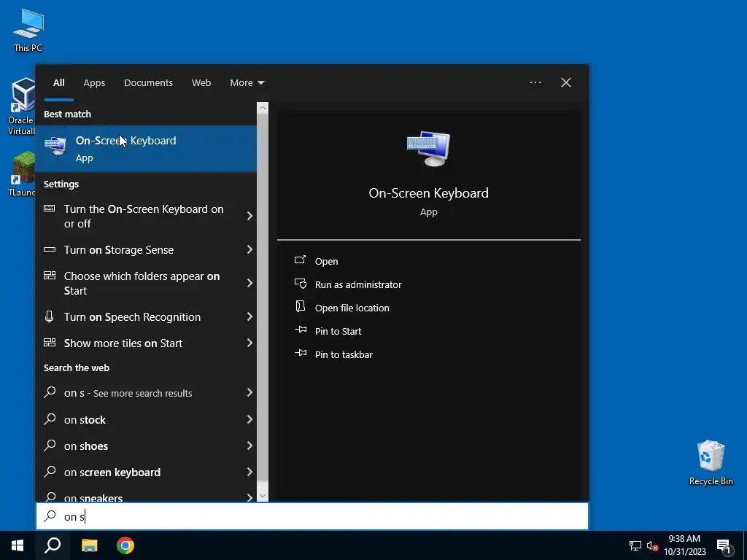
Task: Select Recycle Bin desktop icon
Action: click(711, 462)
